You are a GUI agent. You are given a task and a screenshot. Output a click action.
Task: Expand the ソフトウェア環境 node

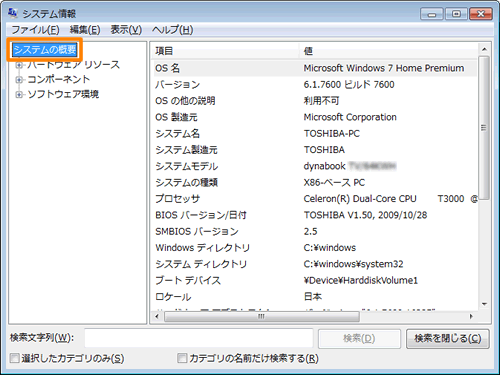click(x=19, y=95)
